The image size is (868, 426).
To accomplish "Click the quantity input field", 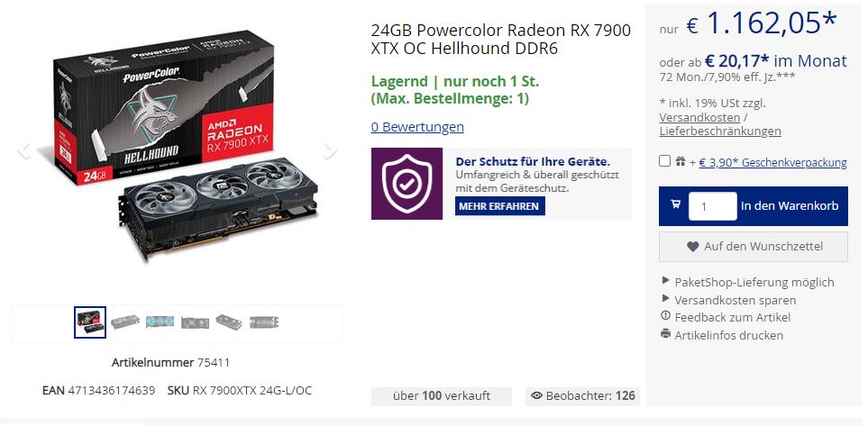I will (712, 206).
